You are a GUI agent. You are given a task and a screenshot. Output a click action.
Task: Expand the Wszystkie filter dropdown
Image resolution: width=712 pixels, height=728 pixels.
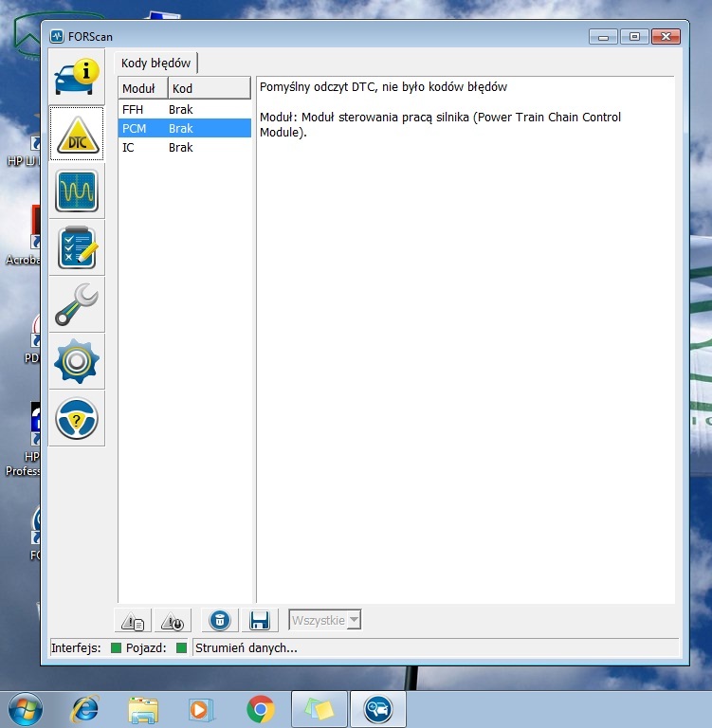tap(325, 621)
